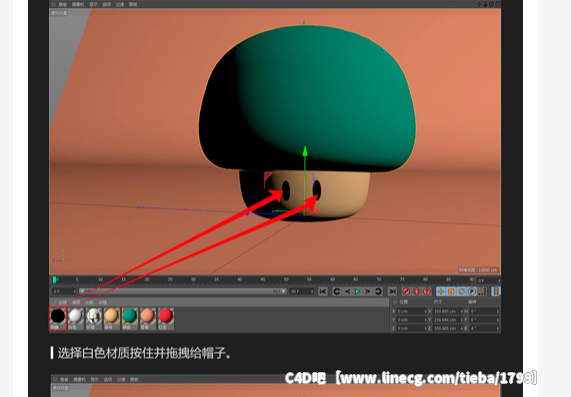
Task: Open 编辑 menu in material manager
Action: click(x=76, y=302)
